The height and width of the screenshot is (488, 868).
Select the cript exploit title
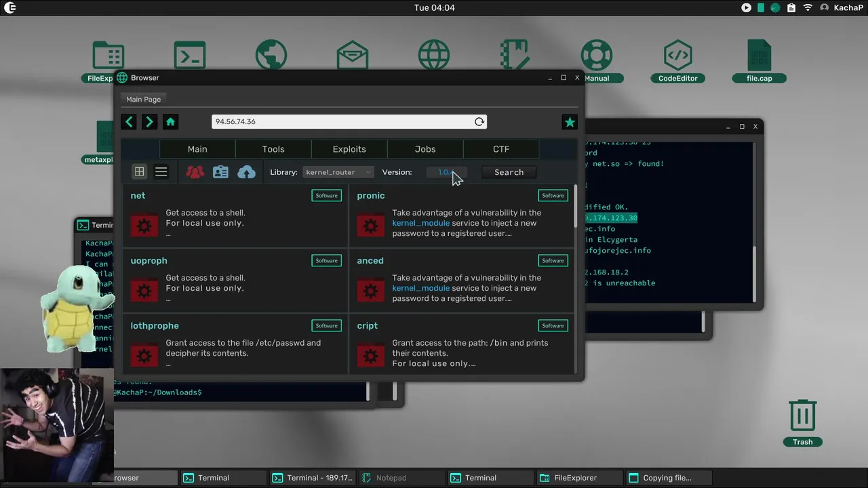point(367,325)
